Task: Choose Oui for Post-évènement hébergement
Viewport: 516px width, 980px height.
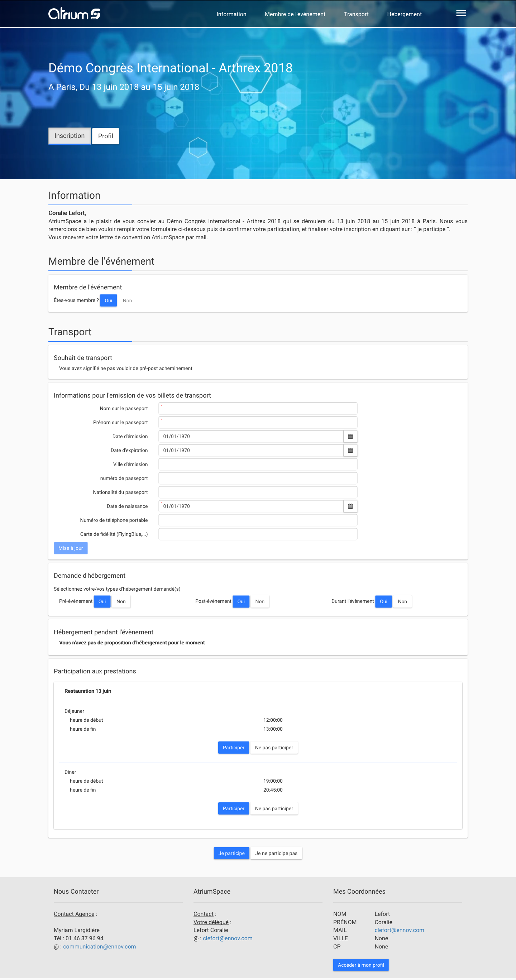Action: pyautogui.click(x=241, y=601)
